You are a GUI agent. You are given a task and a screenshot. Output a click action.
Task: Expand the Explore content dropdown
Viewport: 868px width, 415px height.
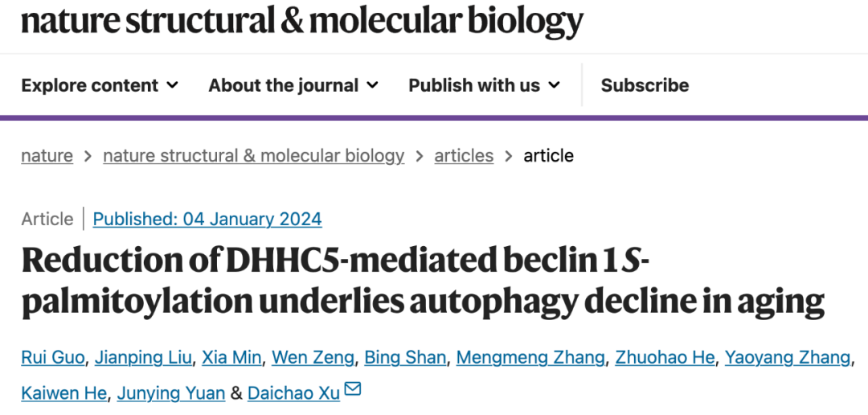[x=100, y=85]
